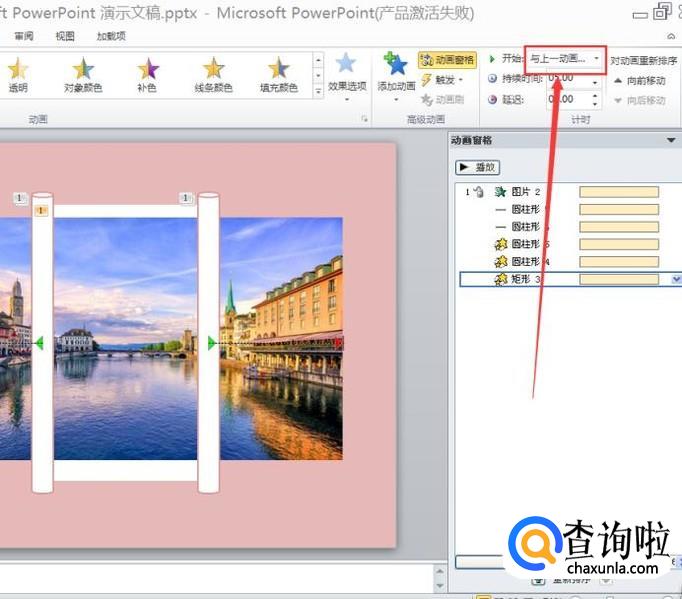This screenshot has height=599, width=682.
Task: Select the 圆柱形 5 animation row
Action: pyautogui.click(x=570, y=244)
